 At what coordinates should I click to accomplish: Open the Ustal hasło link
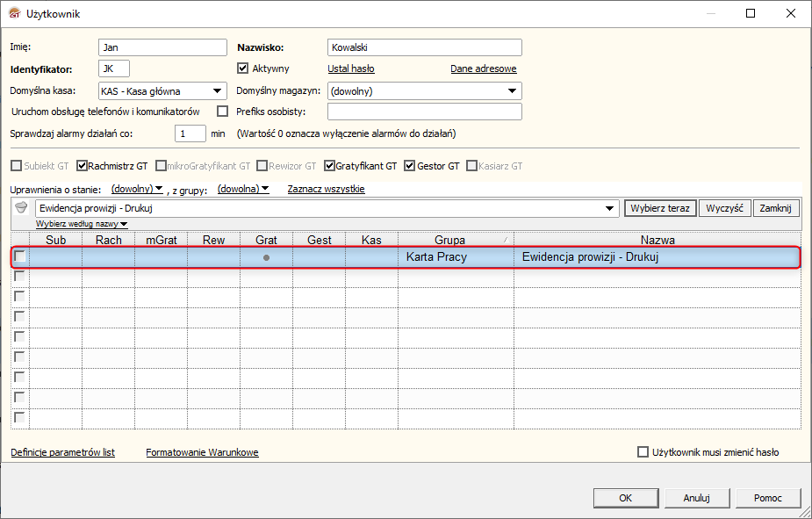351,68
